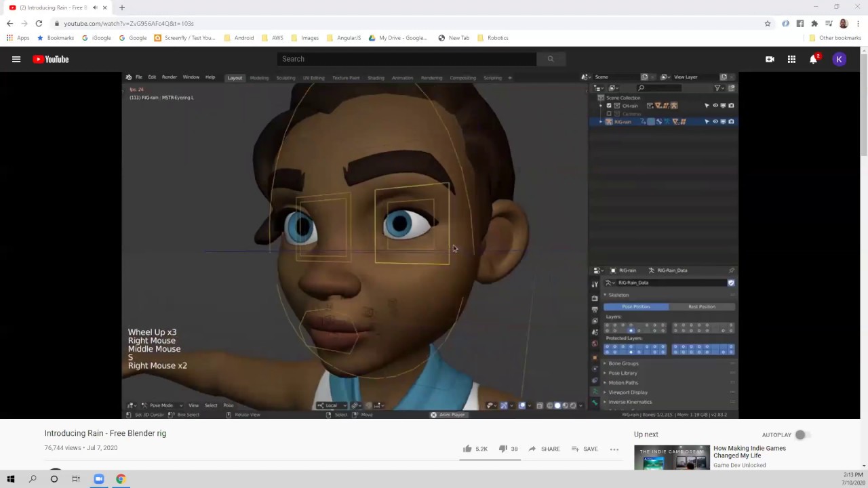Switch to the Modeling workspace tab
The width and height of the screenshot is (868, 488).
click(259, 78)
